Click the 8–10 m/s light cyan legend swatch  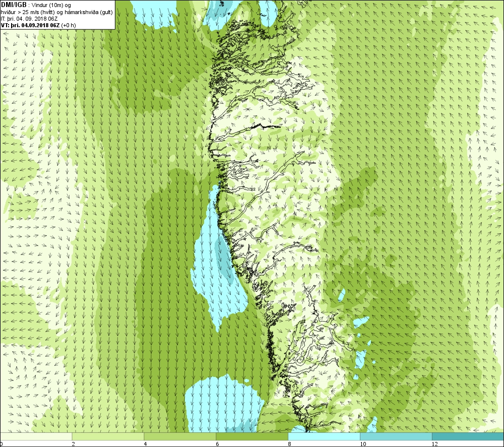click(324, 436)
